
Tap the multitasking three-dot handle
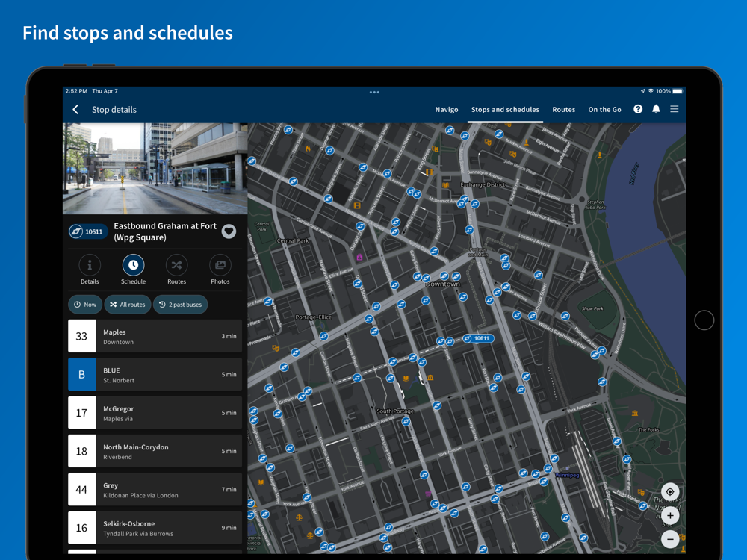[374, 92]
